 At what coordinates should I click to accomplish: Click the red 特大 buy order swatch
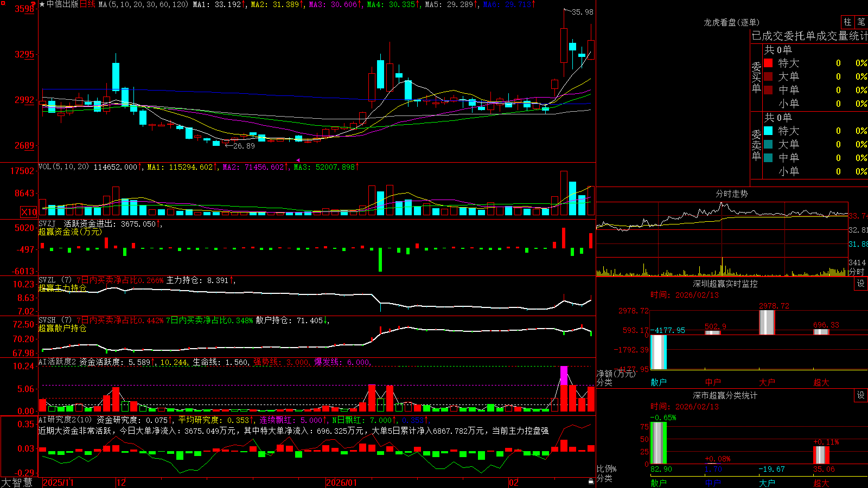[768, 63]
